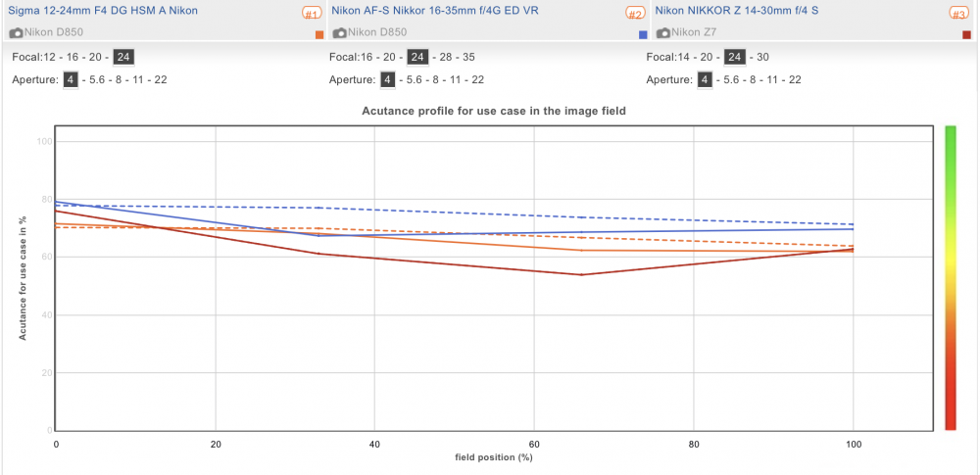Image resolution: width=980 pixels, height=475 pixels.
Task: Click camera icon beside Nikon D850 under Nikkor 16-35mm
Action: pos(339,32)
